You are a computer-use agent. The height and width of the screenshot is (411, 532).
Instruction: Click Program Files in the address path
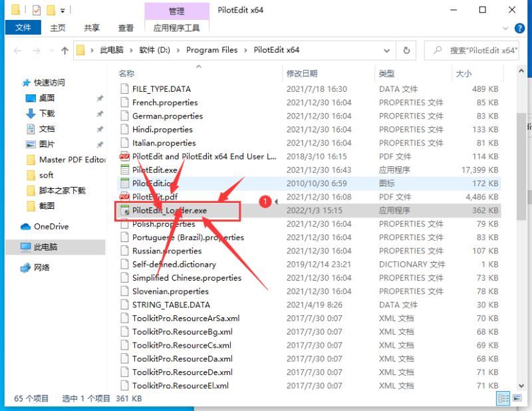211,50
